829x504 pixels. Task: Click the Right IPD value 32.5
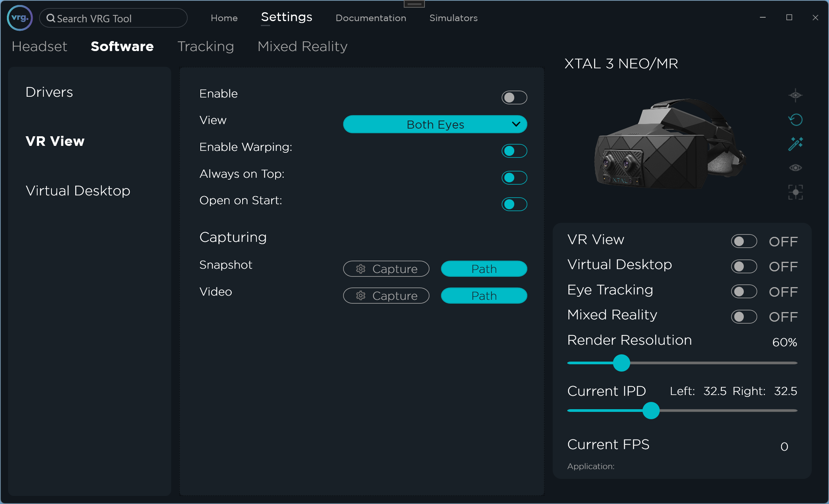point(786,391)
